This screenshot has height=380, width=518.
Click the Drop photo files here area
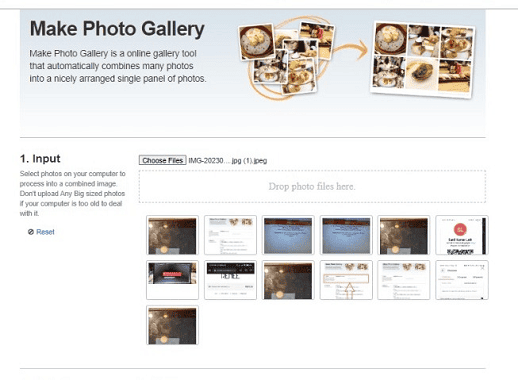pos(312,186)
